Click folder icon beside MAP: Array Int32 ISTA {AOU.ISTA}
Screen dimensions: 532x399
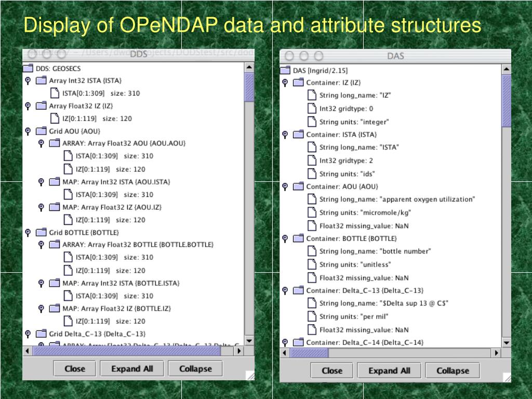tap(54, 182)
